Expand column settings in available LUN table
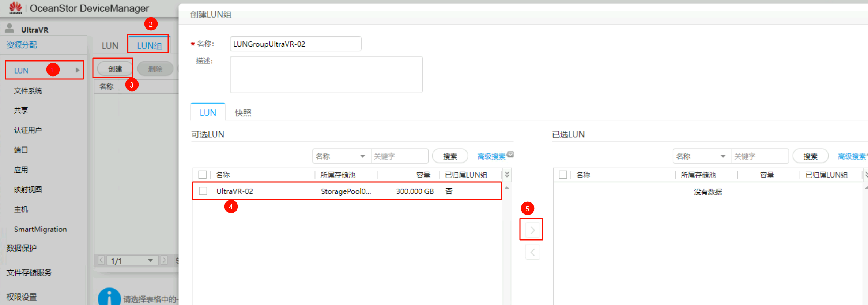This screenshot has width=868, height=305. point(507,175)
